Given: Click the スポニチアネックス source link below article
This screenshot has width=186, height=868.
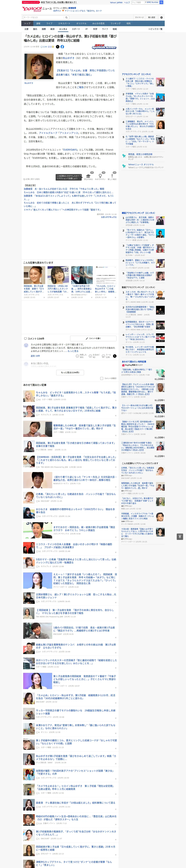Looking at the screenshot, I should point(109,217).
